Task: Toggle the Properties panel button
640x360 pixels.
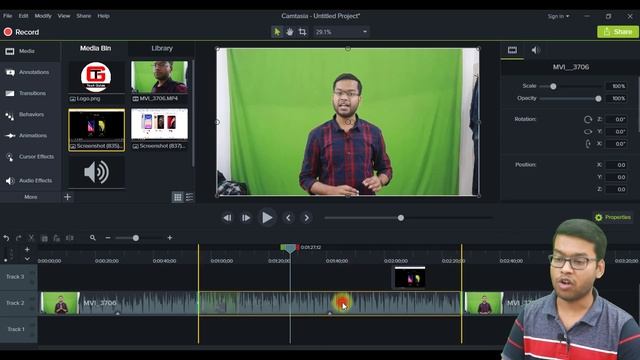Action: (613, 218)
